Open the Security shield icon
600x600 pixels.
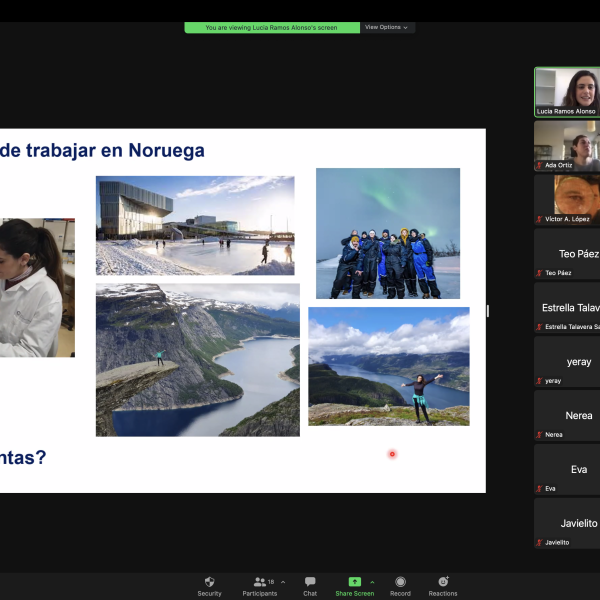(x=209, y=582)
